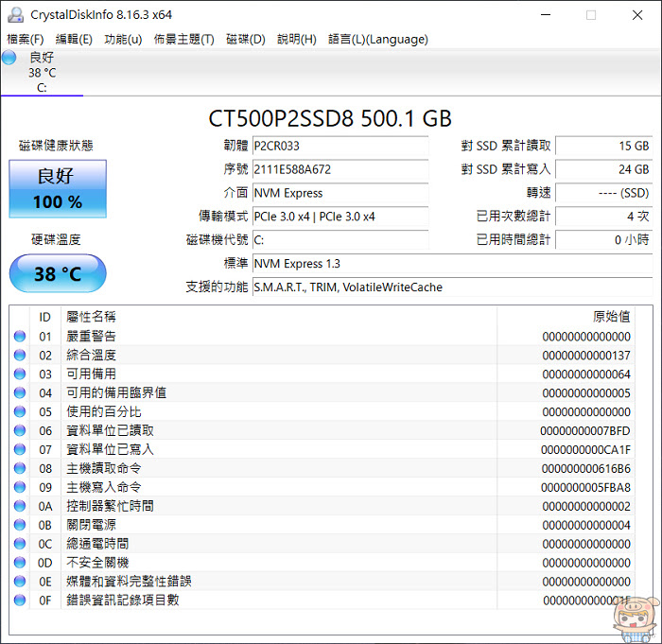Click status orb for attribute 07 資料單位已寫入
This screenshot has width=662, height=644.
click(20, 449)
